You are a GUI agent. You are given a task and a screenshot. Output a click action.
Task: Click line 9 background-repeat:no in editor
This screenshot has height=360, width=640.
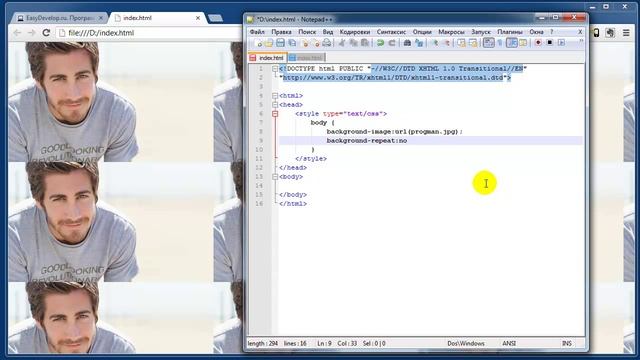[x=367, y=141]
